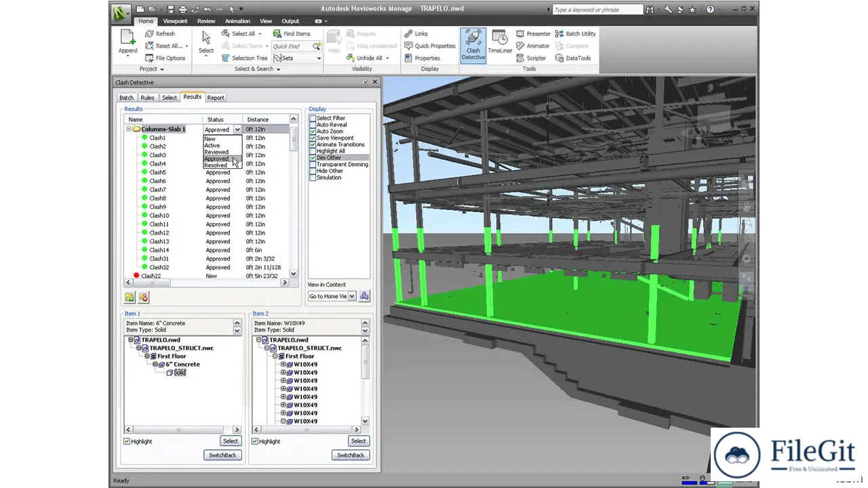Screen dimensions: 868x488
Task: Open File Options
Action: (165, 58)
